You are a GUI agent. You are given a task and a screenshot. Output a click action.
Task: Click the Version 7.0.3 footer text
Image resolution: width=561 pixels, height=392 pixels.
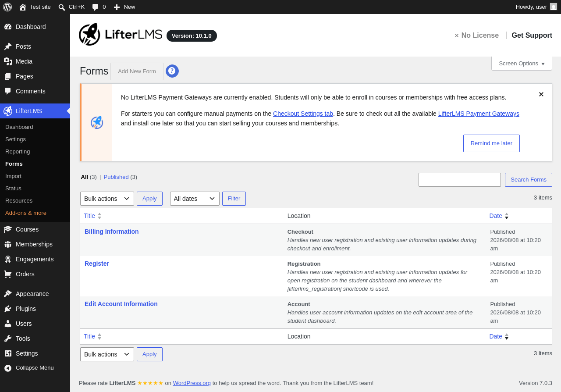click(536, 383)
